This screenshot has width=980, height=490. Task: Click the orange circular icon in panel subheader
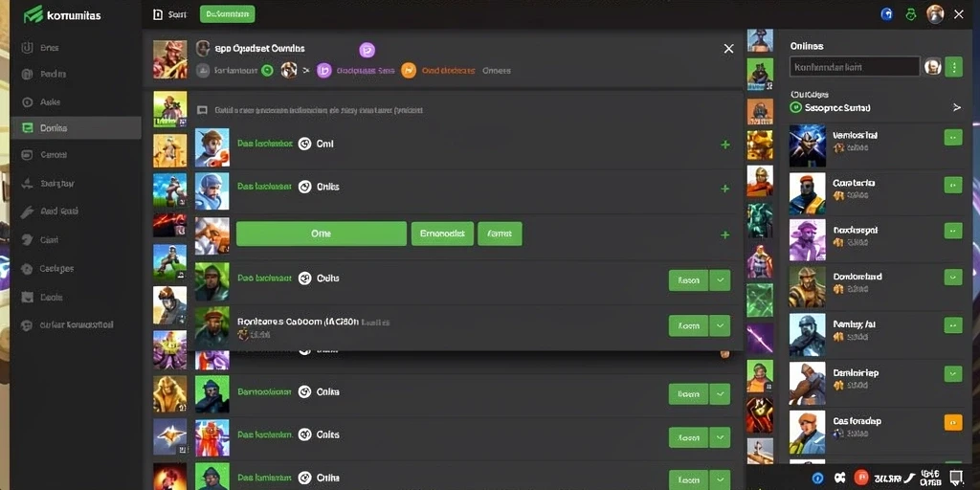coord(408,71)
